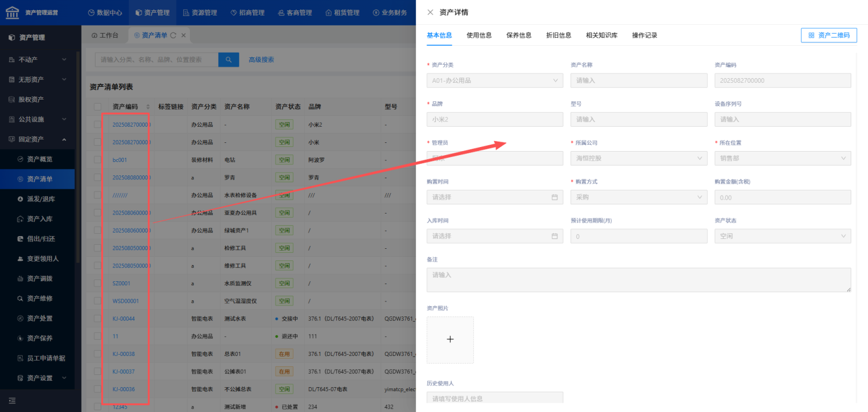Tick the checkbox for row KJ-00044
This screenshot has height=412, width=868.
(x=97, y=319)
